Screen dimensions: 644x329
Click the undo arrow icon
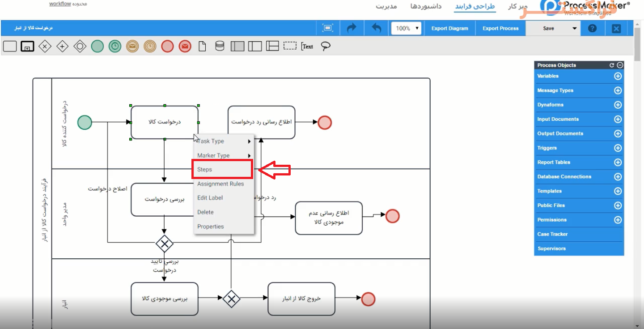pos(377,28)
